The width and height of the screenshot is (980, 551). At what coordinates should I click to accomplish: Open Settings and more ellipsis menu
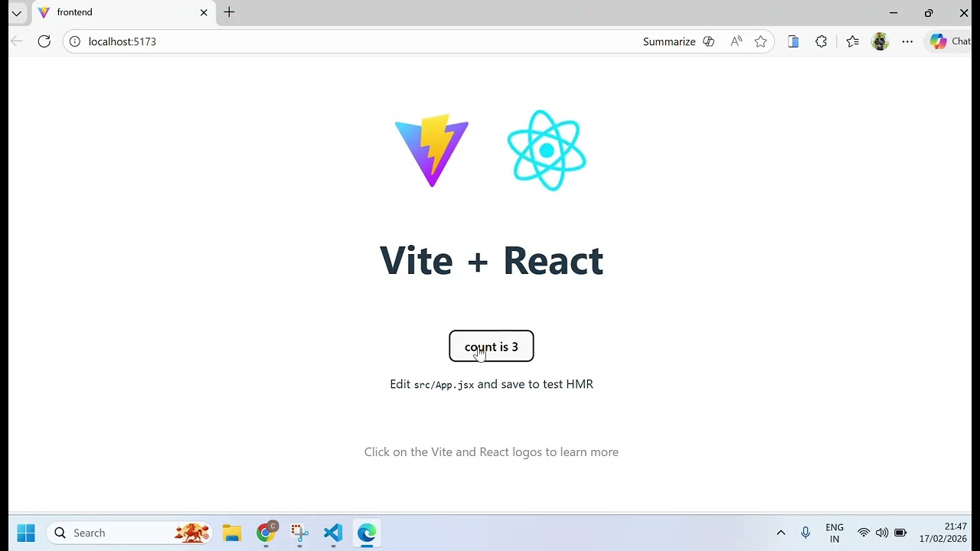[x=908, y=41]
